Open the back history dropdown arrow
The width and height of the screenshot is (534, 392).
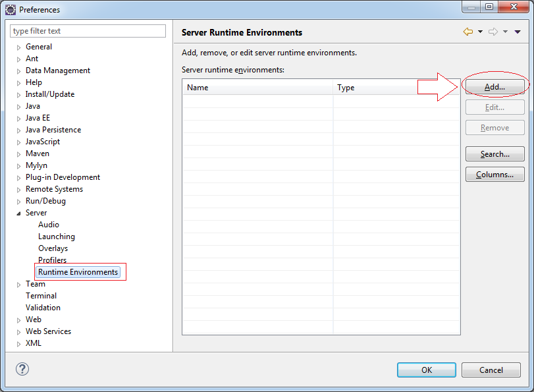click(480, 32)
